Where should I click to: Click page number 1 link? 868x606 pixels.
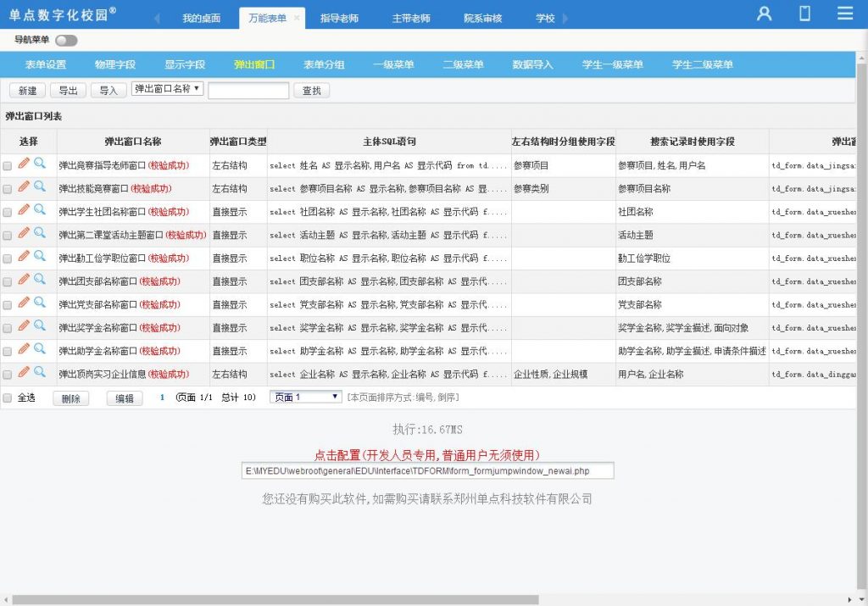click(162, 398)
